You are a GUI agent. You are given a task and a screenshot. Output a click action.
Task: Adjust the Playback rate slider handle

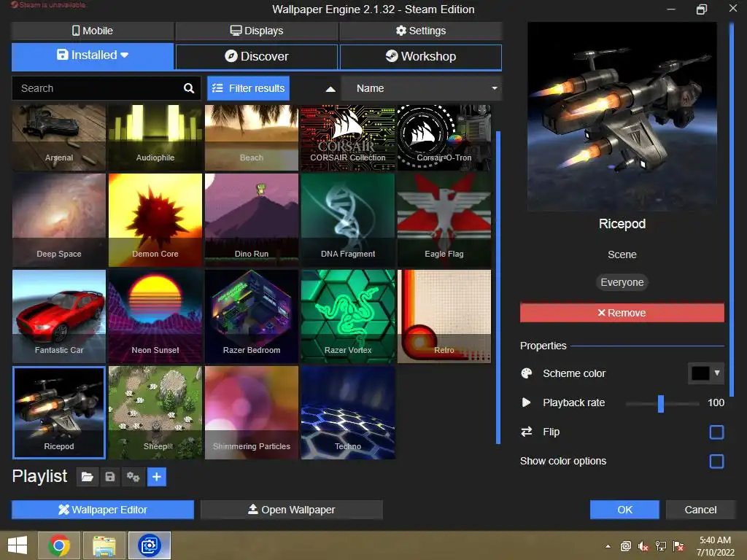(x=661, y=403)
